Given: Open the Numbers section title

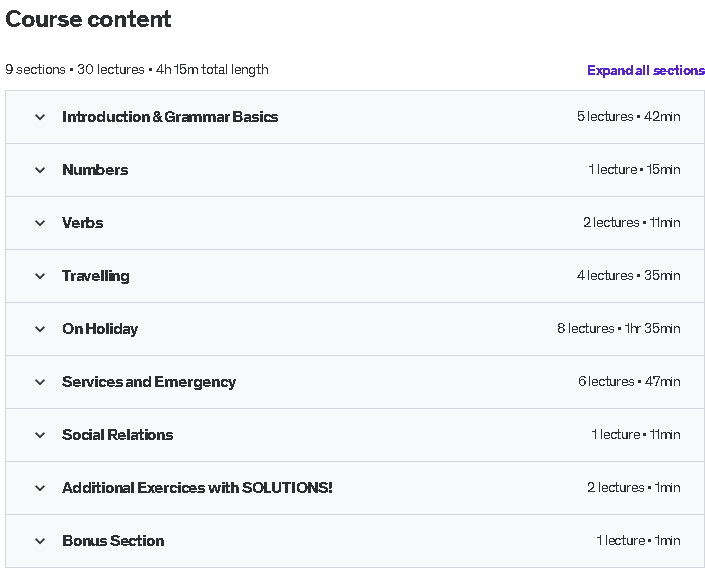Looking at the screenshot, I should (x=95, y=170).
